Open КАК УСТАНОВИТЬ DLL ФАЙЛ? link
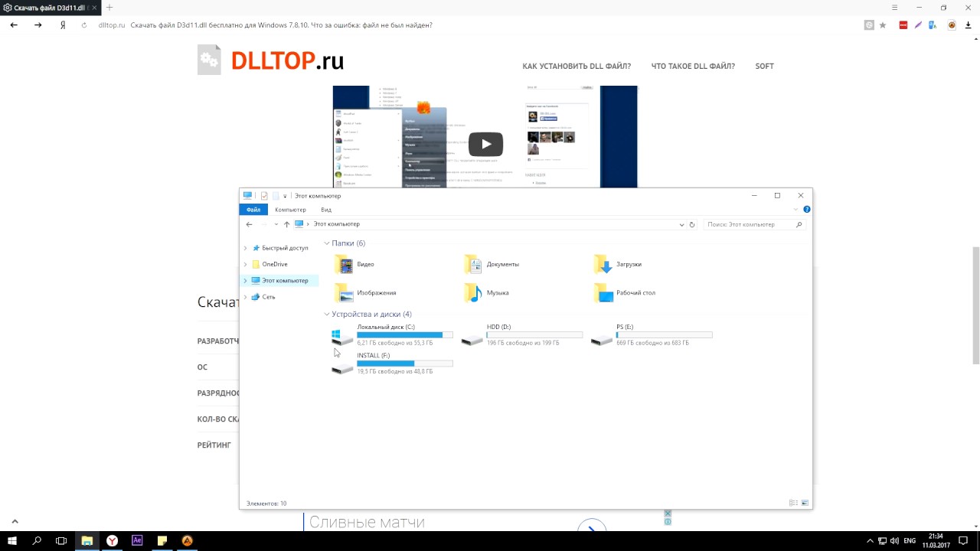 [577, 67]
